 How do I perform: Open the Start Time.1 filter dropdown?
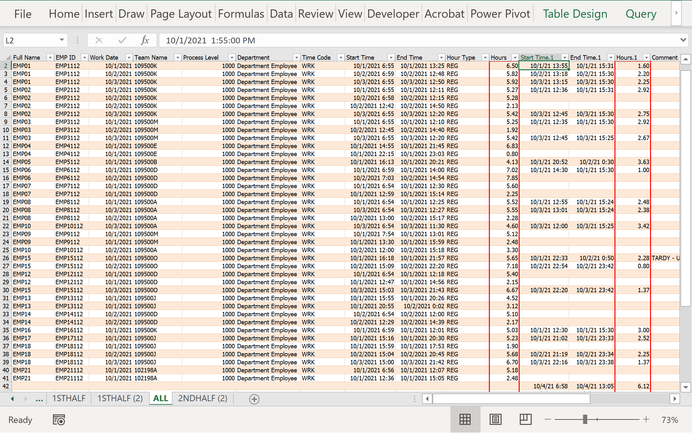(x=564, y=57)
